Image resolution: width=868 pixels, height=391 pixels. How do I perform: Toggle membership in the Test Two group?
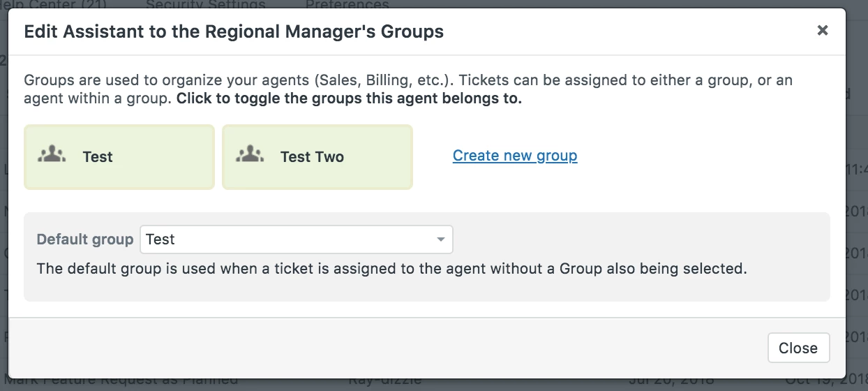click(x=317, y=157)
